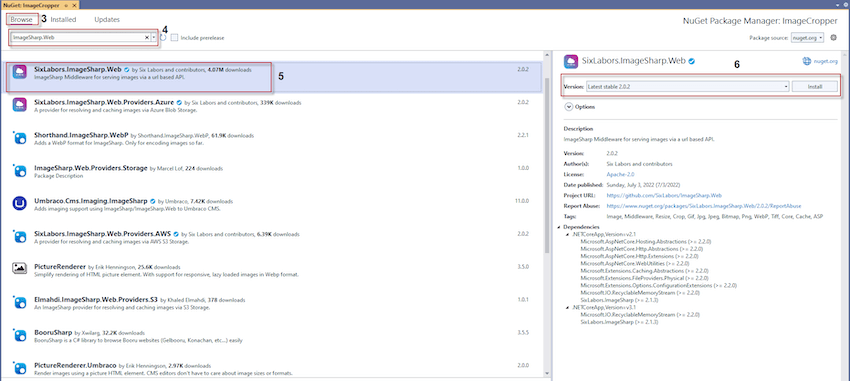The width and height of the screenshot is (850, 381).
Task: Switch to the Updates tab
Action: tap(107, 20)
